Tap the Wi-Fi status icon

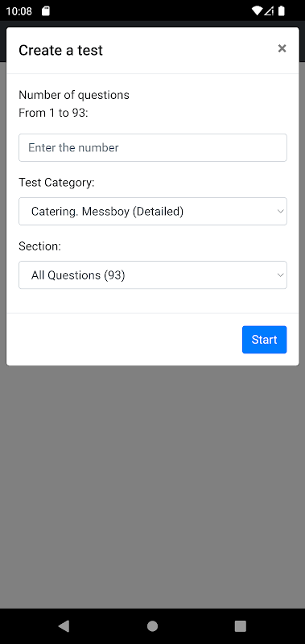[x=257, y=10]
